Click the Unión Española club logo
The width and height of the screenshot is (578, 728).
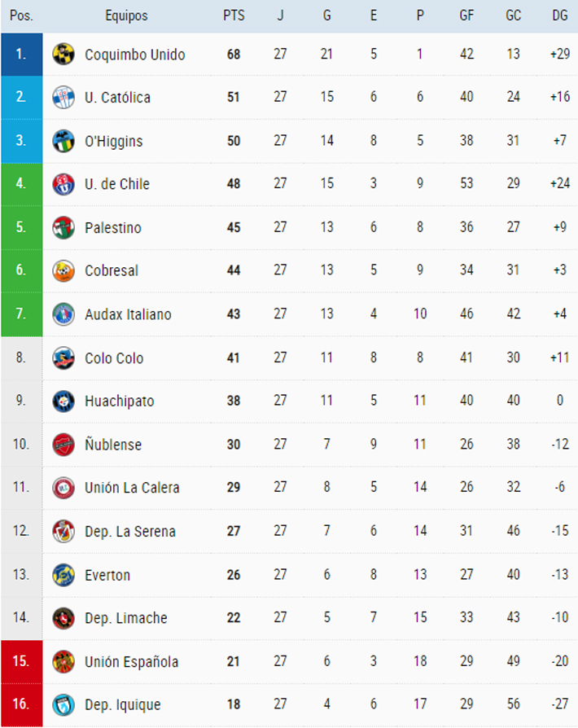63,661
